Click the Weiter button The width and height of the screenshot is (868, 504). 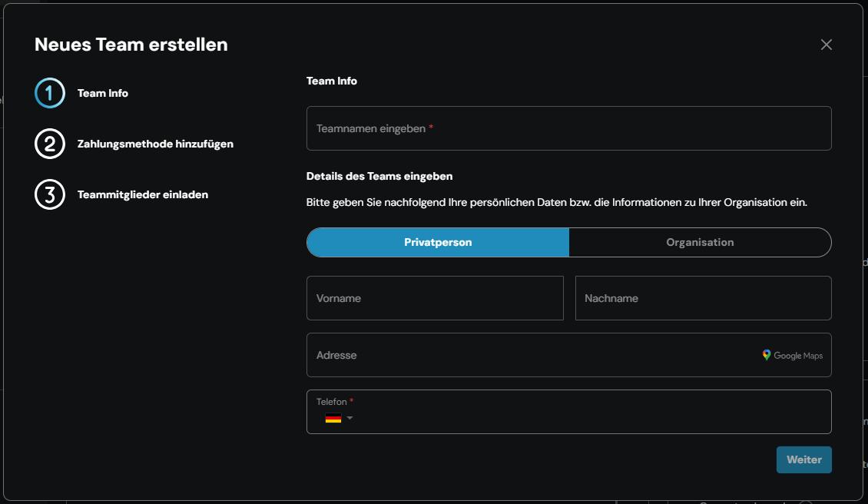point(803,459)
